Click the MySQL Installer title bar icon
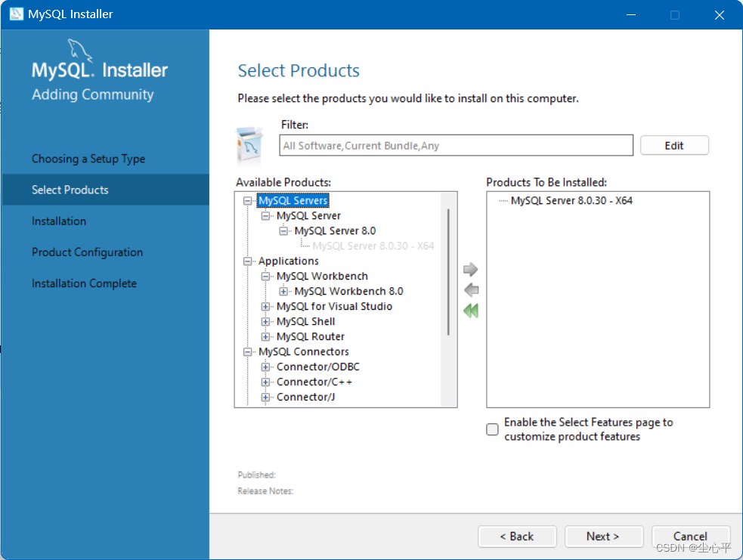This screenshot has width=743, height=560. point(16,14)
